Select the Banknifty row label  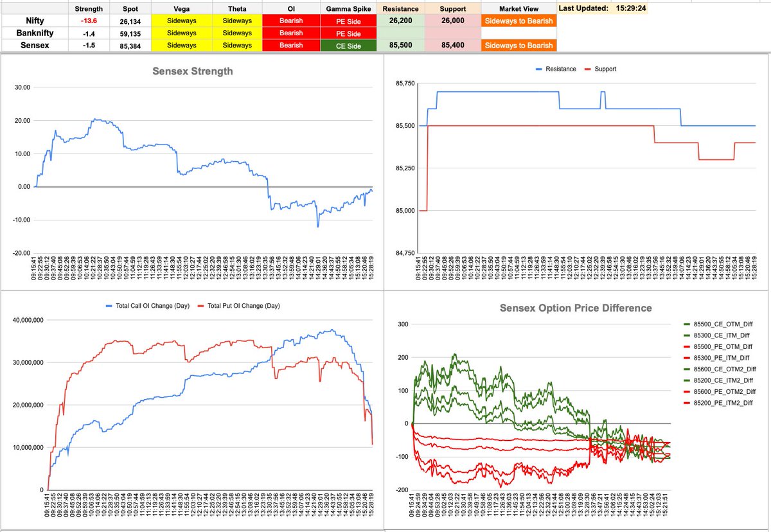coord(35,33)
